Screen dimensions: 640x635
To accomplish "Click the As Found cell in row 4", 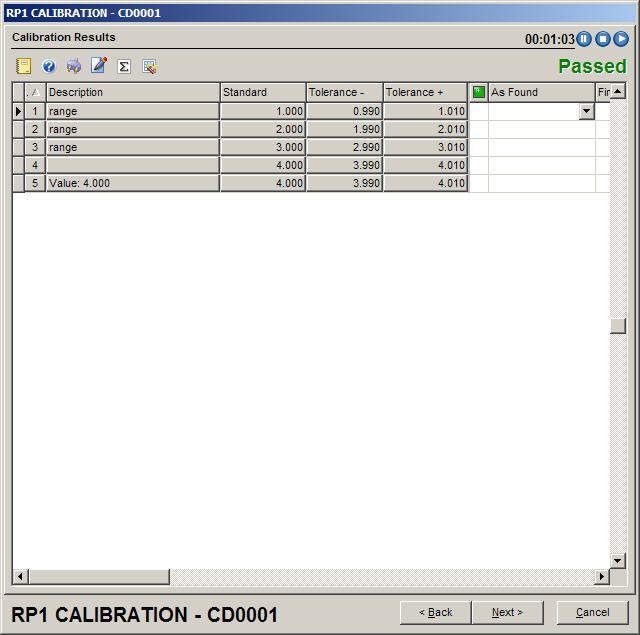I will [x=541, y=165].
